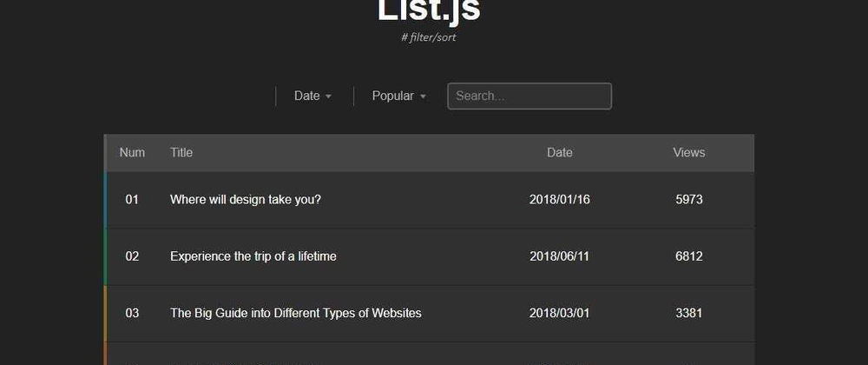The image size is (868, 365).
Task: Click views value 3381
Action: [x=688, y=314]
